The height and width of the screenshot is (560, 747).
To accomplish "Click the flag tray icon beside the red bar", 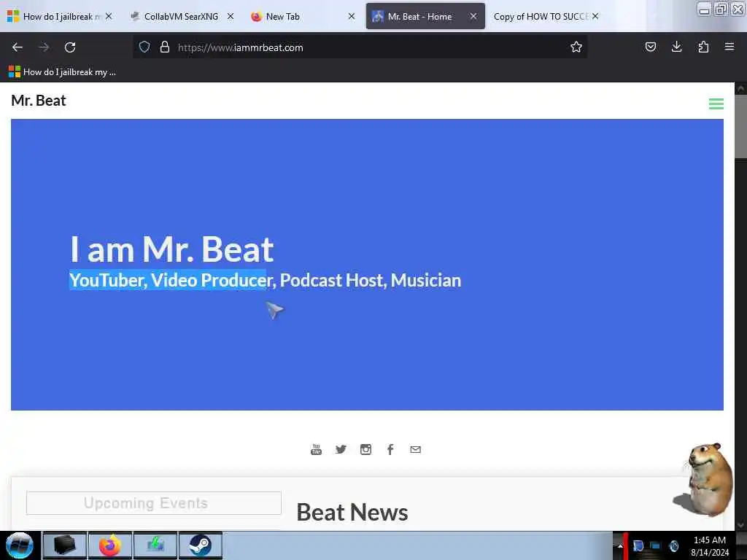I will (x=638, y=545).
